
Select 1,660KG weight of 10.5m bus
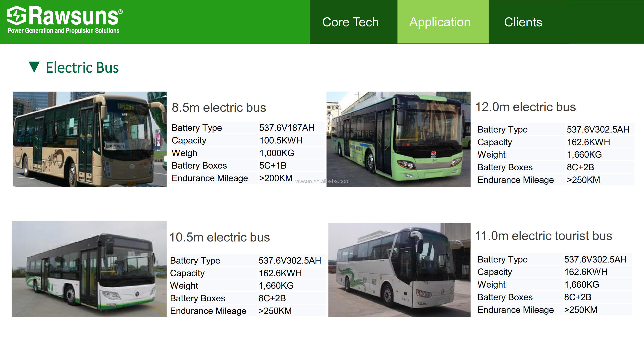tap(276, 286)
